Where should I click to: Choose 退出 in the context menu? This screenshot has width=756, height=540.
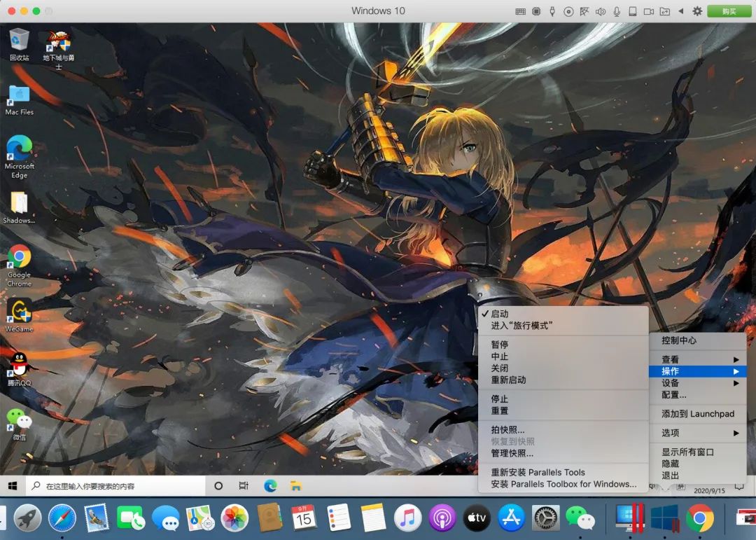pos(697,476)
